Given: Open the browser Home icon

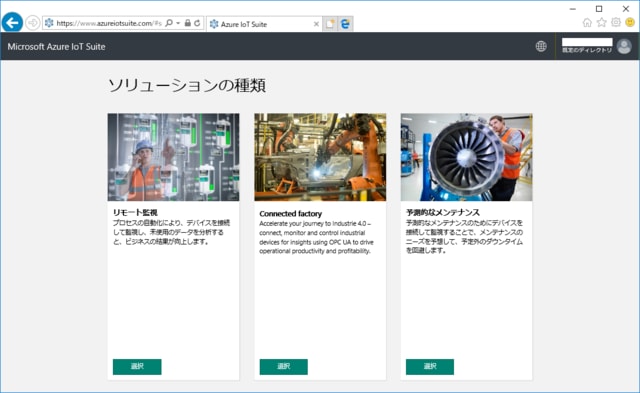Looking at the screenshot, I should (587, 22).
